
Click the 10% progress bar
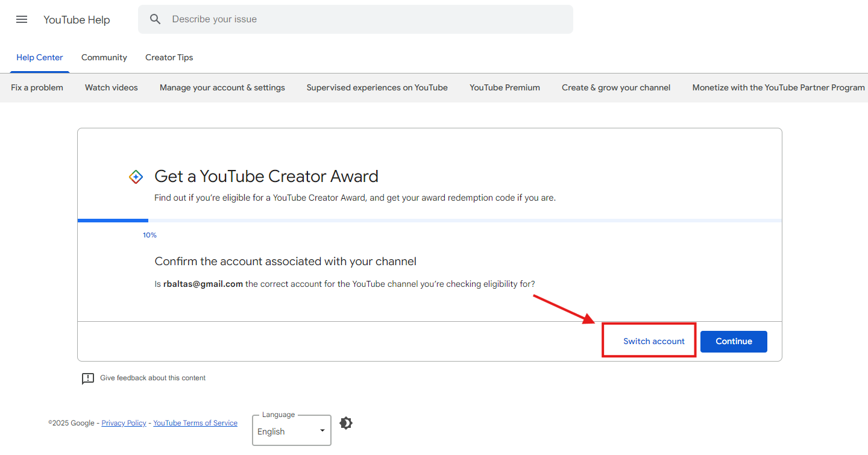click(x=430, y=221)
